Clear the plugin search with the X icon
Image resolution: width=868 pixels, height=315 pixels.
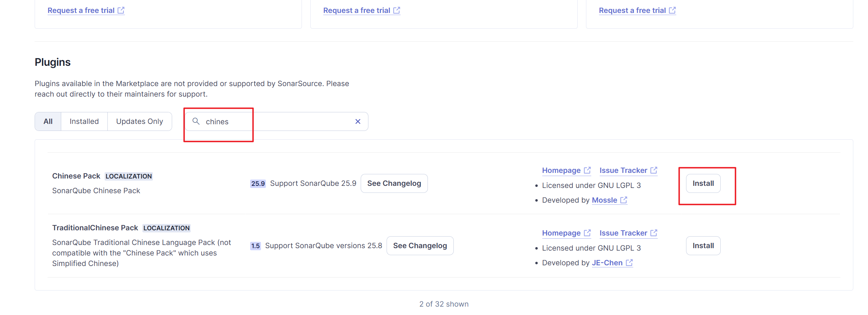(x=358, y=121)
